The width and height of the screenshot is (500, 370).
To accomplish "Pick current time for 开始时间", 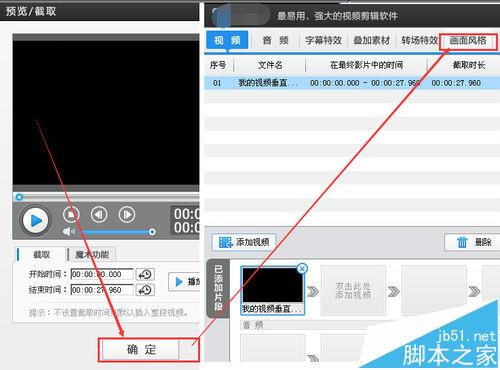I will (145, 274).
